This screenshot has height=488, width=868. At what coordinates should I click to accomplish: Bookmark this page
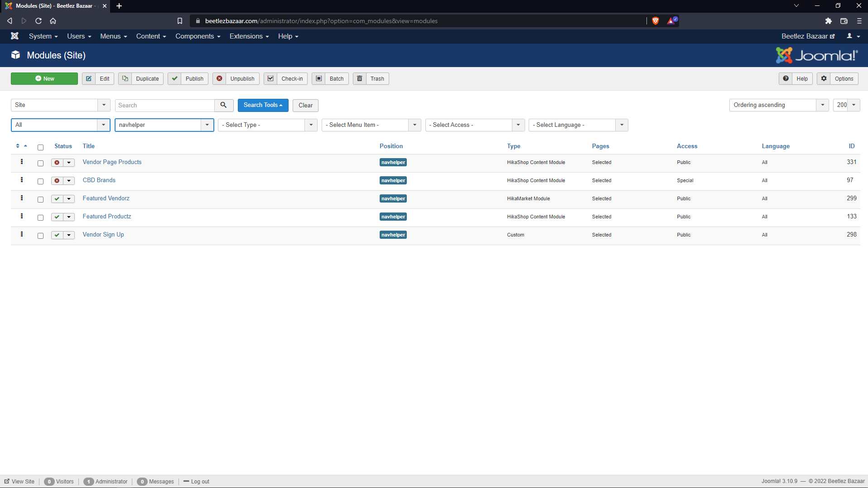coord(180,21)
